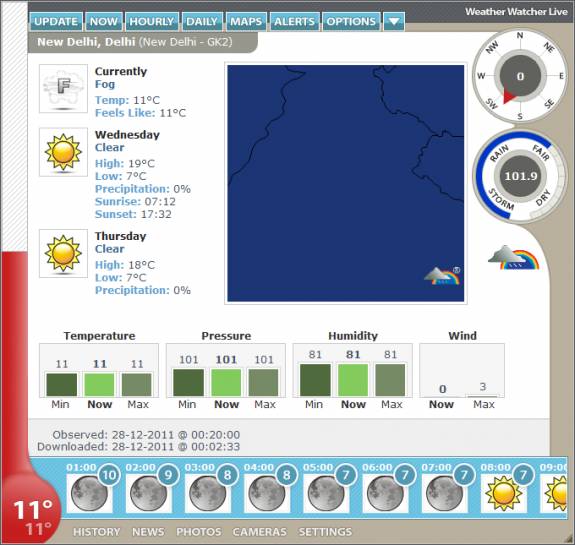Click the red thermometer bulb reading 11°
This screenshot has height=545, width=575.
[x=31, y=510]
